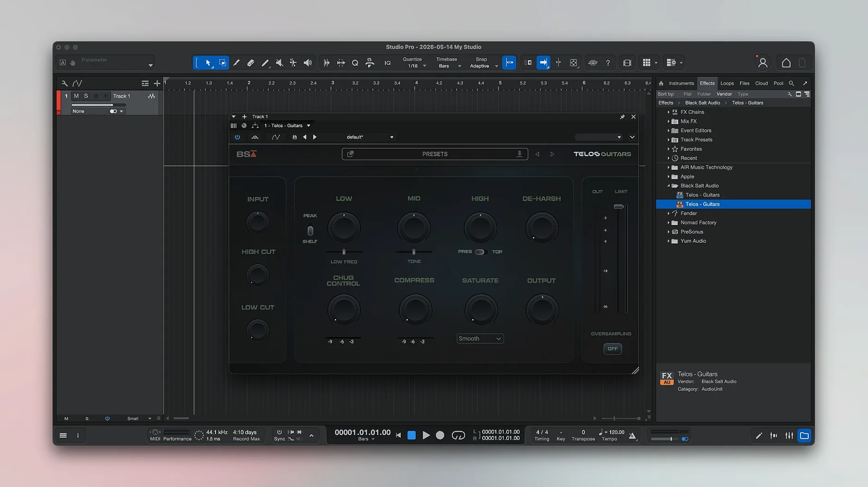Switch to the Instruments tab
This screenshot has height=487, width=868.
tap(681, 83)
